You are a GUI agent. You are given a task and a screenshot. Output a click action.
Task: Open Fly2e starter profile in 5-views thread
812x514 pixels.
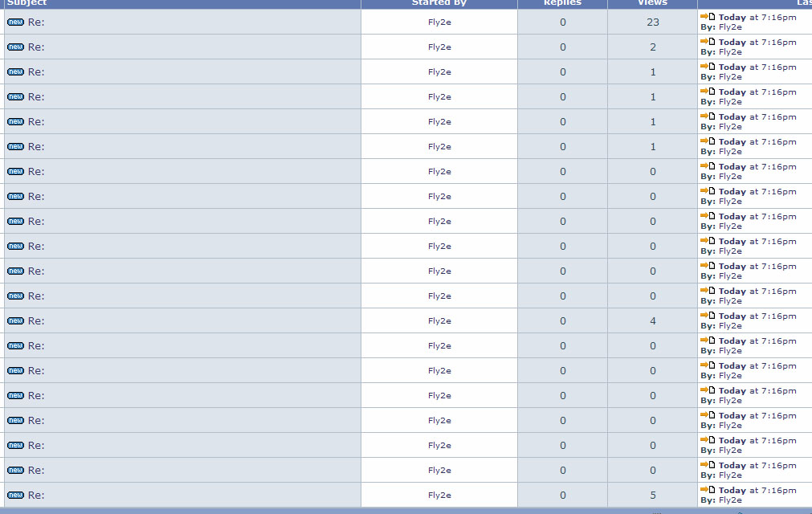click(x=439, y=495)
